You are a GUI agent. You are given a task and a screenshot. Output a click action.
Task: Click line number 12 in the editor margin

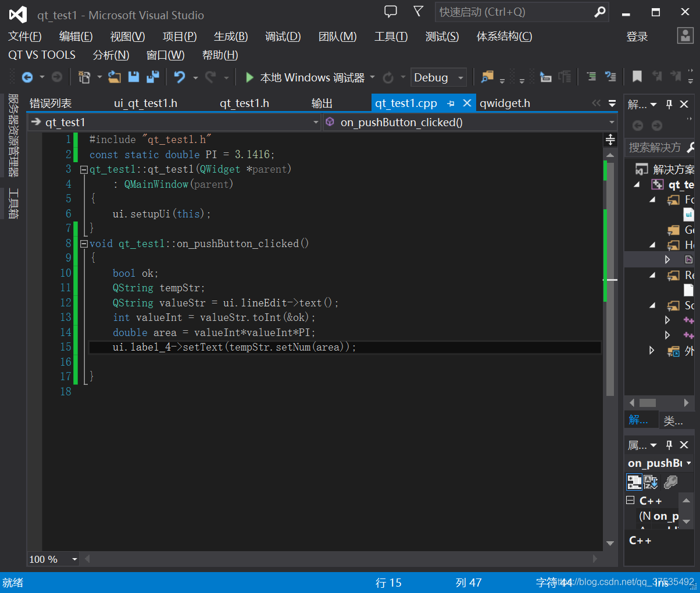(x=66, y=303)
